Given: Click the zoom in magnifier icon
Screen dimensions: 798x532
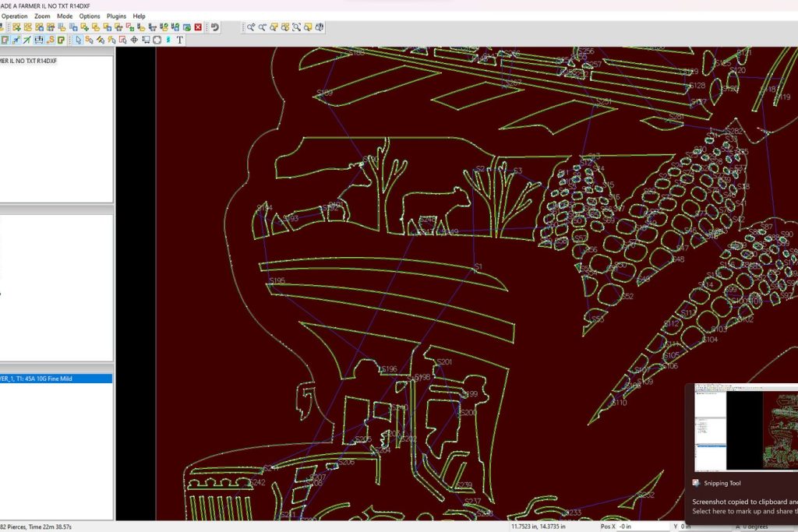Looking at the screenshot, I should click(x=251, y=27).
